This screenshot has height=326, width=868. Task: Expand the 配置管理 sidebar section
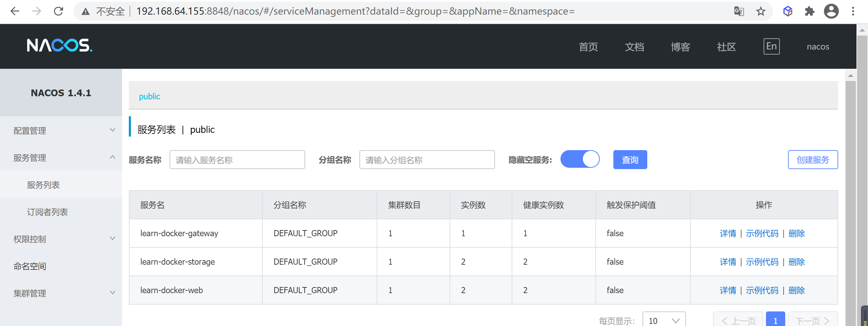click(x=61, y=130)
